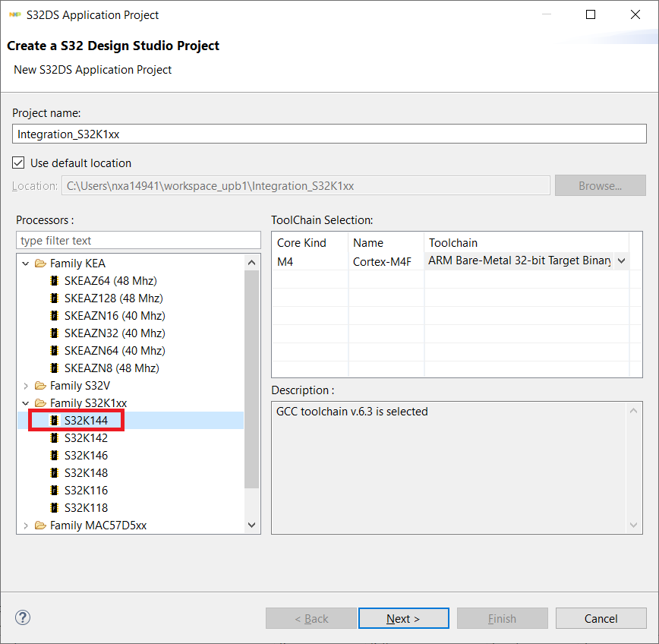
Task: Expand the Family S32V tree node
Action: (x=26, y=386)
